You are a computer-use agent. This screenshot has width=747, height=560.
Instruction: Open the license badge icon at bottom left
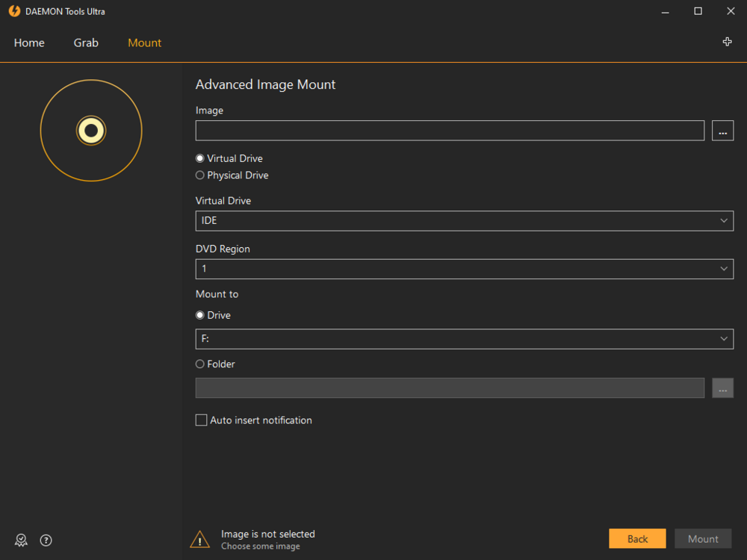click(x=21, y=541)
